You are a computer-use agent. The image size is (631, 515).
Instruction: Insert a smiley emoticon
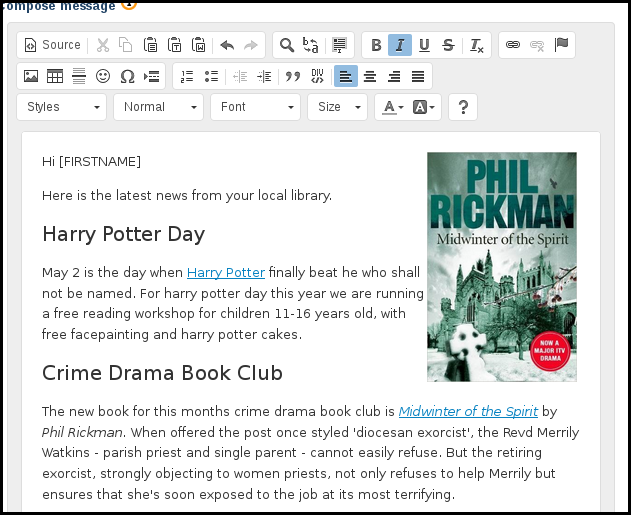click(103, 76)
